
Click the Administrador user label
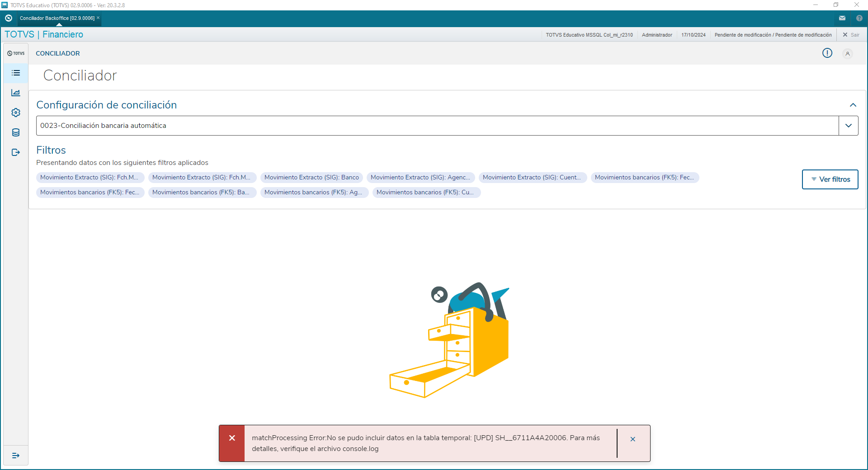[x=657, y=35]
